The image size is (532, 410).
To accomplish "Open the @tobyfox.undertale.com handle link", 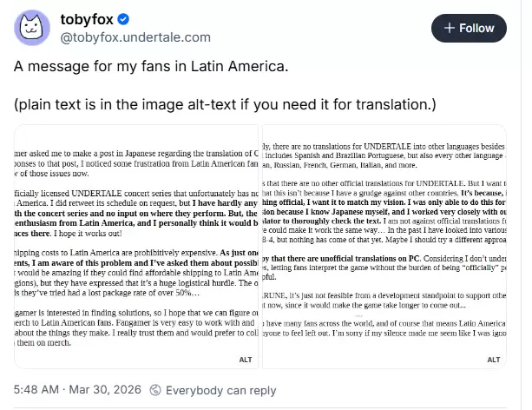I will click(x=135, y=36).
